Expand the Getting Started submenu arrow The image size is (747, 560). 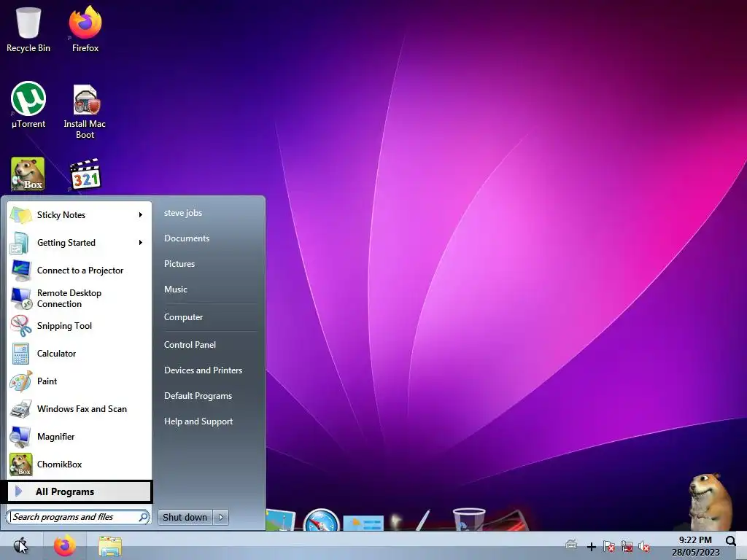point(141,242)
